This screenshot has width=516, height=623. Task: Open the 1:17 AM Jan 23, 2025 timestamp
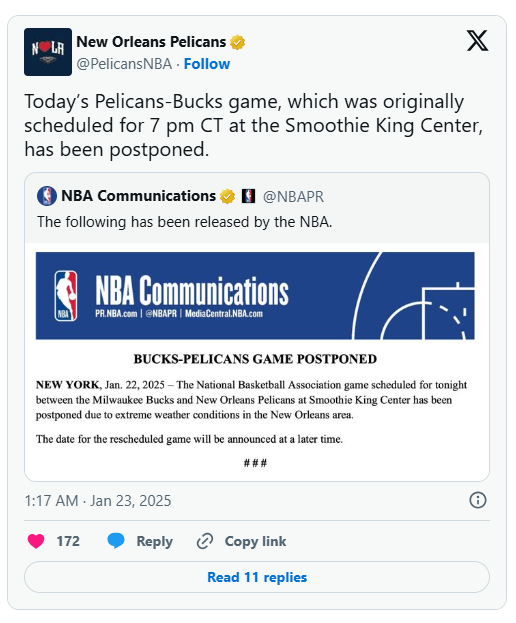98,501
